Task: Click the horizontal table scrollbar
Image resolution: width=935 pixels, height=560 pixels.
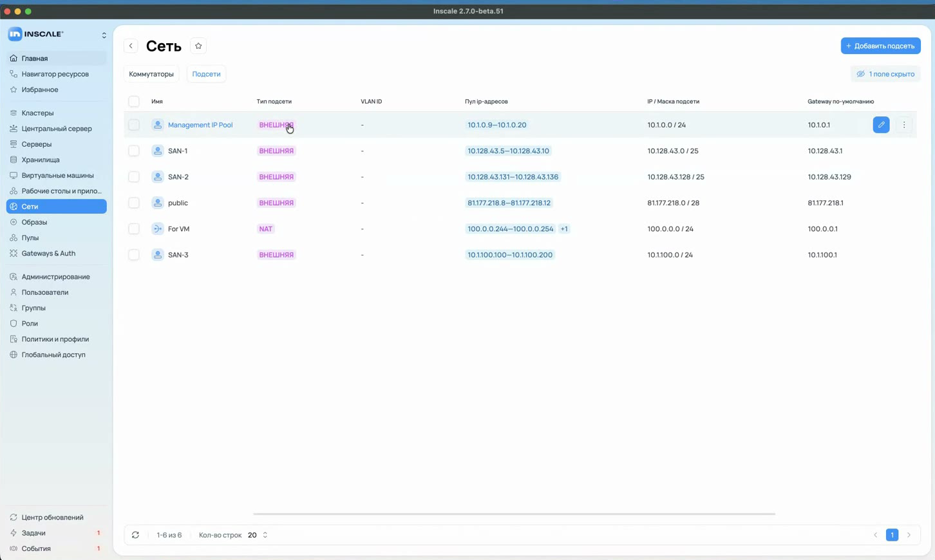Action: pos(514,514)
